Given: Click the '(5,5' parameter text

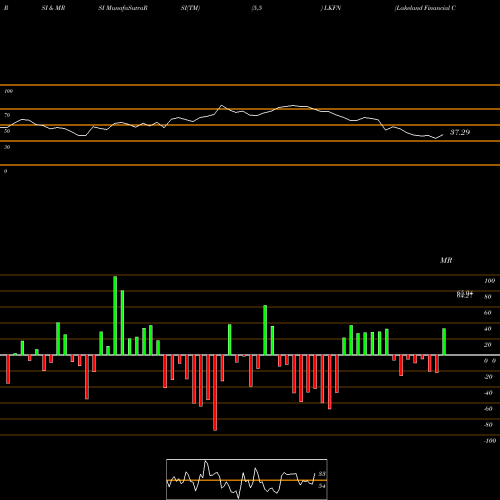Looking at the screenshot, I should point(257,8).
